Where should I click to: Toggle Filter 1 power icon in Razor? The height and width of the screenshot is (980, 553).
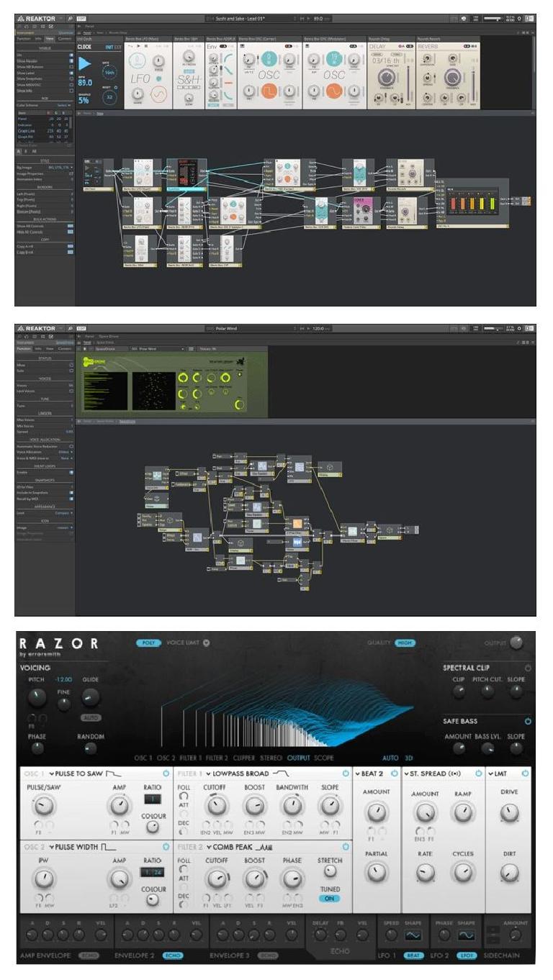[346, 773]
